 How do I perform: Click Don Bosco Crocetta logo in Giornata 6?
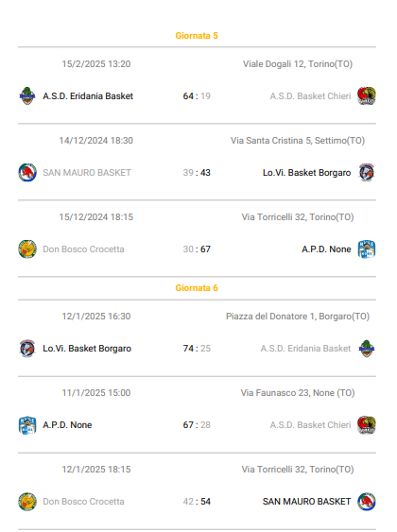[x=27, y=502]
